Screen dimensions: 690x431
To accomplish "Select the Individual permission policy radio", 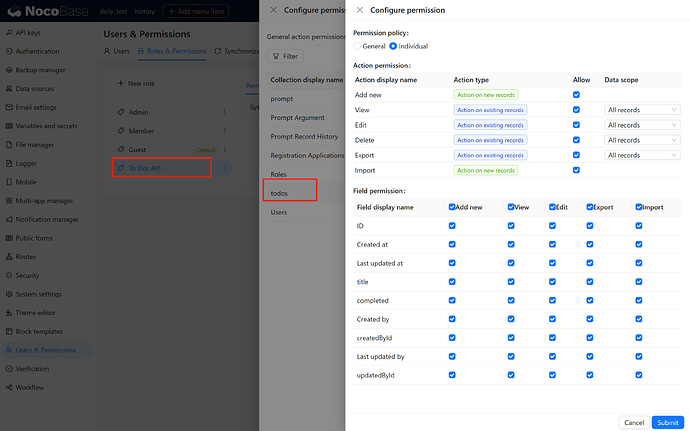I will click(x=393, y=46).
